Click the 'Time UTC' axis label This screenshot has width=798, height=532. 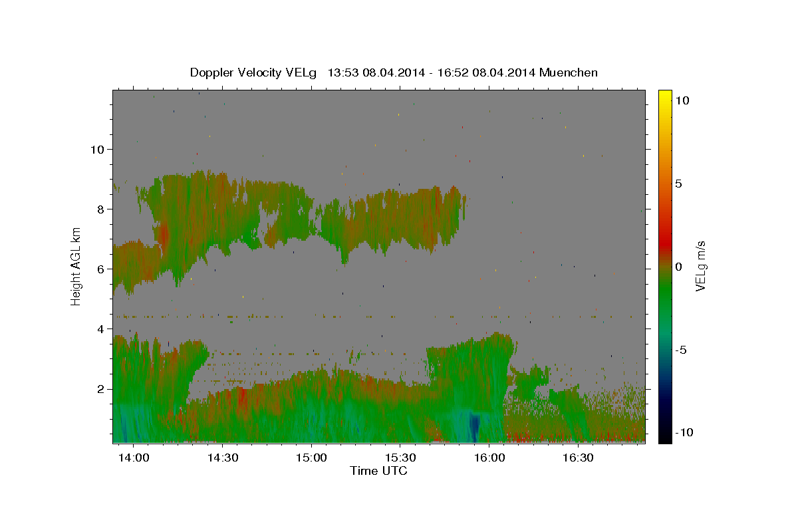(378, 471)
